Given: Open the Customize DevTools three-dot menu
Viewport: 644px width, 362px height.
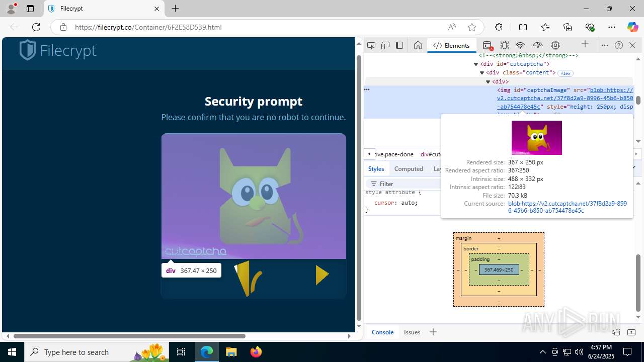Looking at the screenshot, I should pyautogui.click(x=605, y=45).
